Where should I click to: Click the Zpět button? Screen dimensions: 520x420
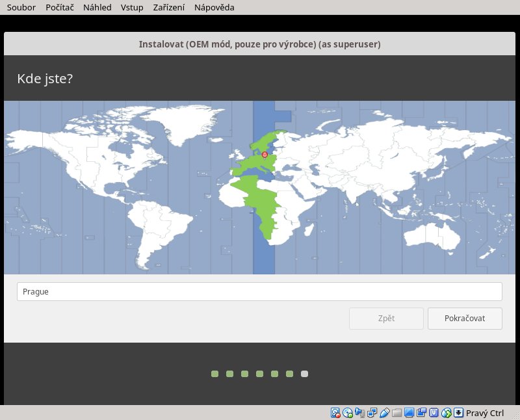click(386, 319)
